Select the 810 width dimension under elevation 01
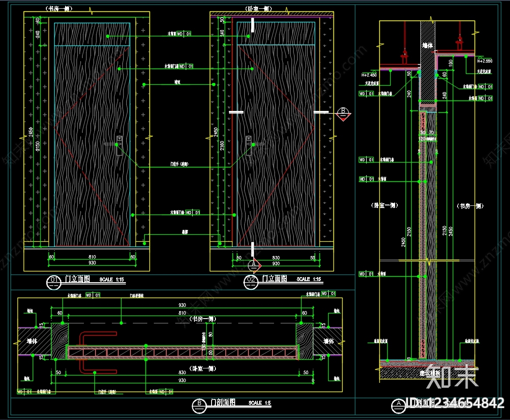Screen dimensions: 510x420 tap(92, 257)
